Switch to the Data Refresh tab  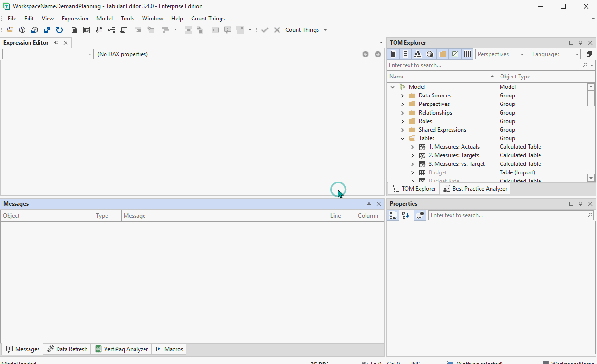(67, 349)
